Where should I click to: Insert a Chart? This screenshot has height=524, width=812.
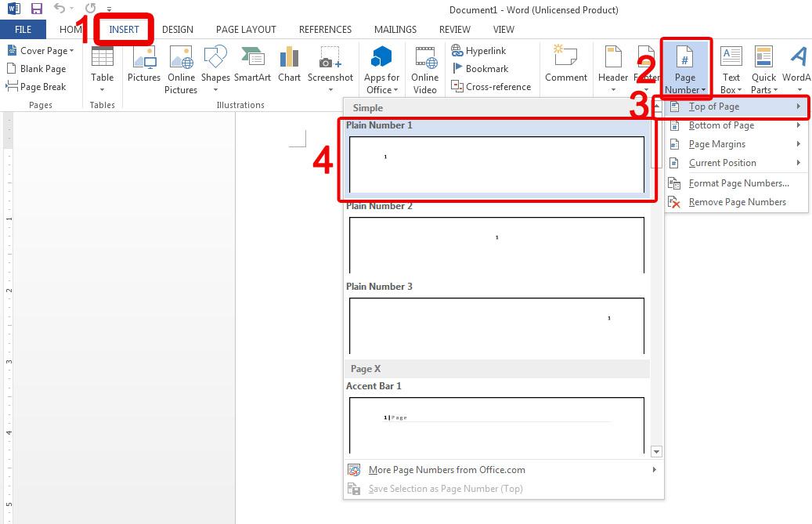click(x=289, y=63)
